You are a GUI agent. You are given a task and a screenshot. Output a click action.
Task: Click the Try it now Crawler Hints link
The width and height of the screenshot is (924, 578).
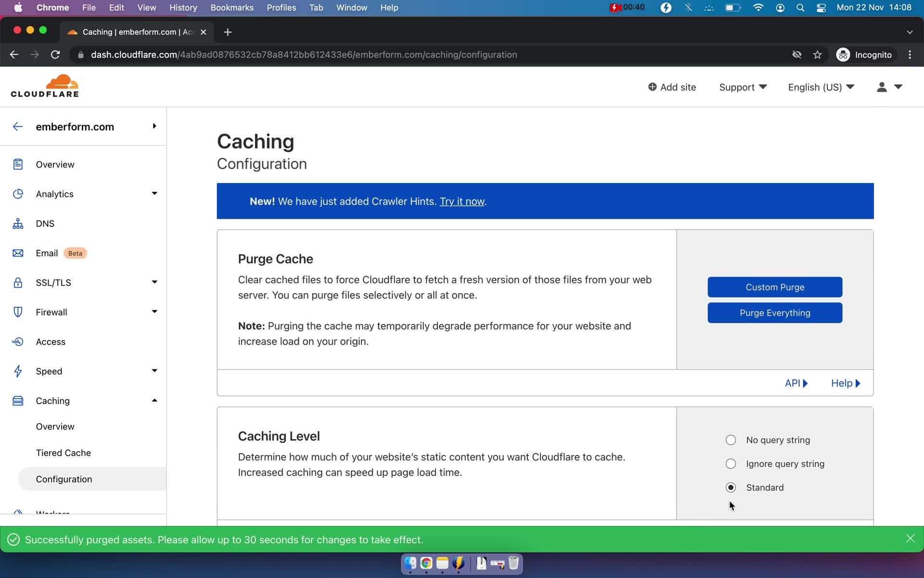coord(462,201)
